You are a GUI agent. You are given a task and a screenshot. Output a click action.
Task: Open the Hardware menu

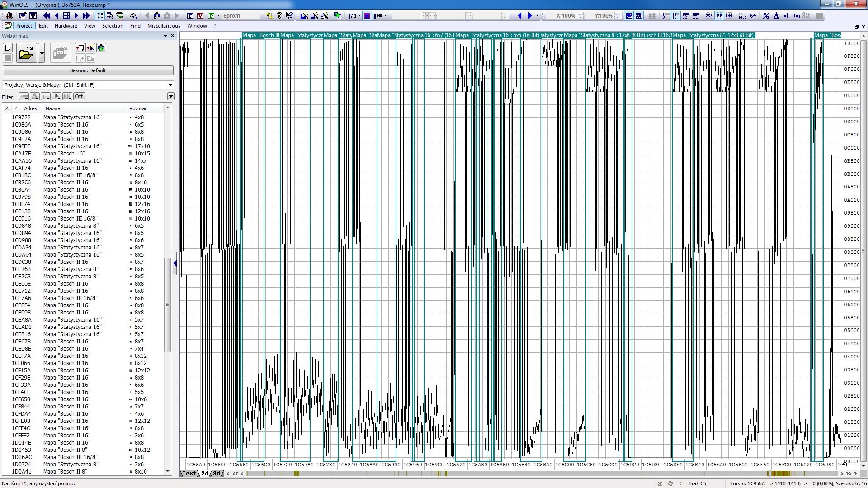(x=66, y=26)
